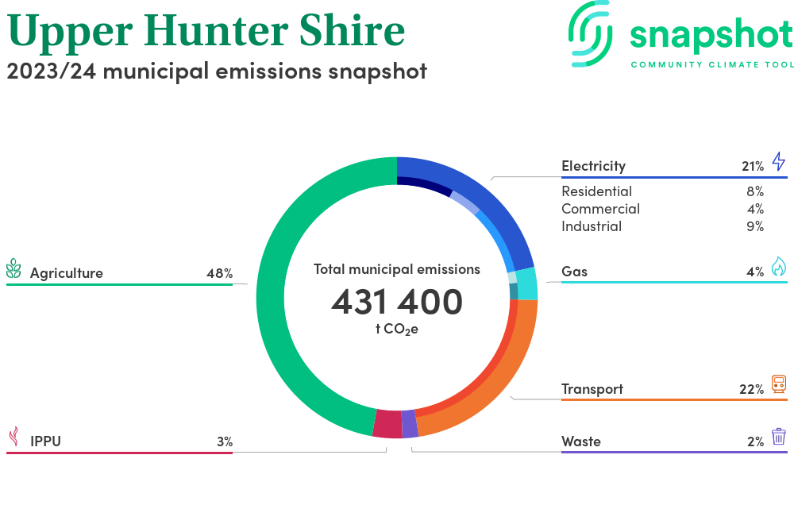The width and height of the screenshot is (794, 532).
Task: Click the cyan Gas chart segment
Action: point(526,284)
